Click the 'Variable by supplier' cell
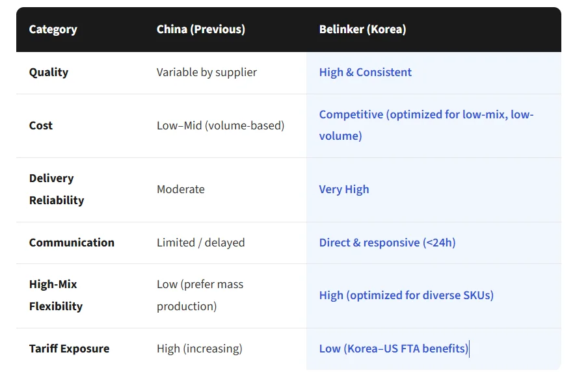The image size is (588, 385). click(206, 72)
